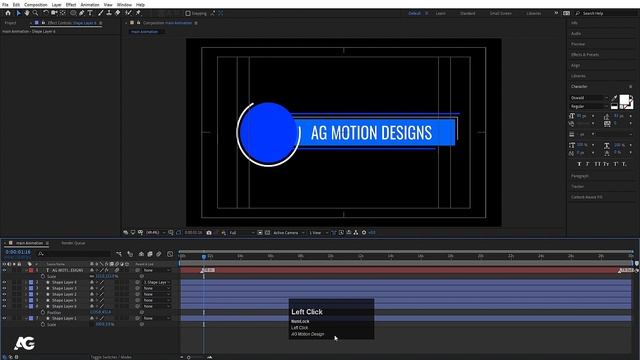
Task: Click the white fill color swatch in Character
Action: 624,100
